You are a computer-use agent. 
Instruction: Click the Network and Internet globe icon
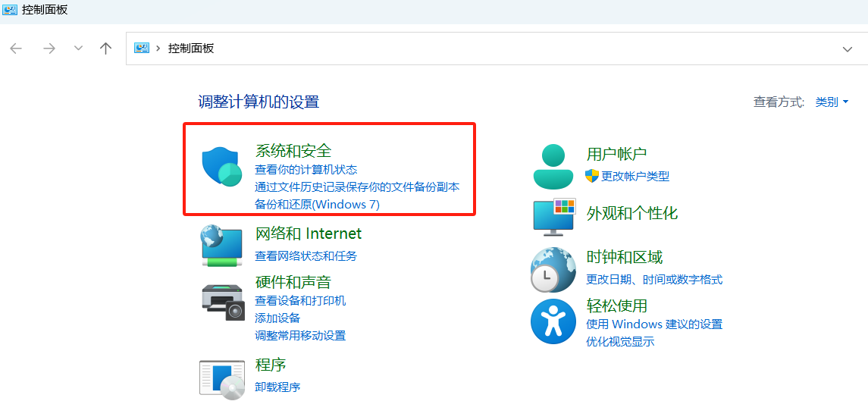(x=222, y=244)
